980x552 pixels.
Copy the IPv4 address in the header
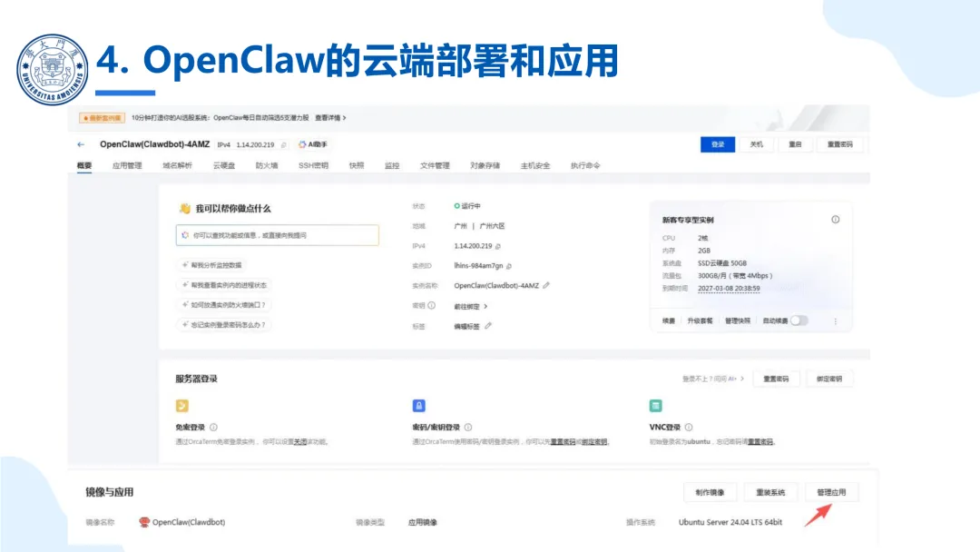[284, 145]
